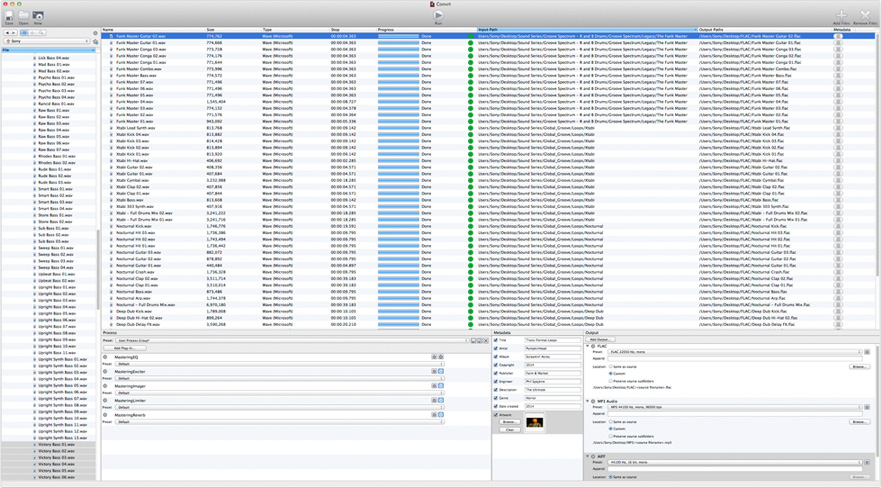Sort job list by Type column

click(296, 29)
